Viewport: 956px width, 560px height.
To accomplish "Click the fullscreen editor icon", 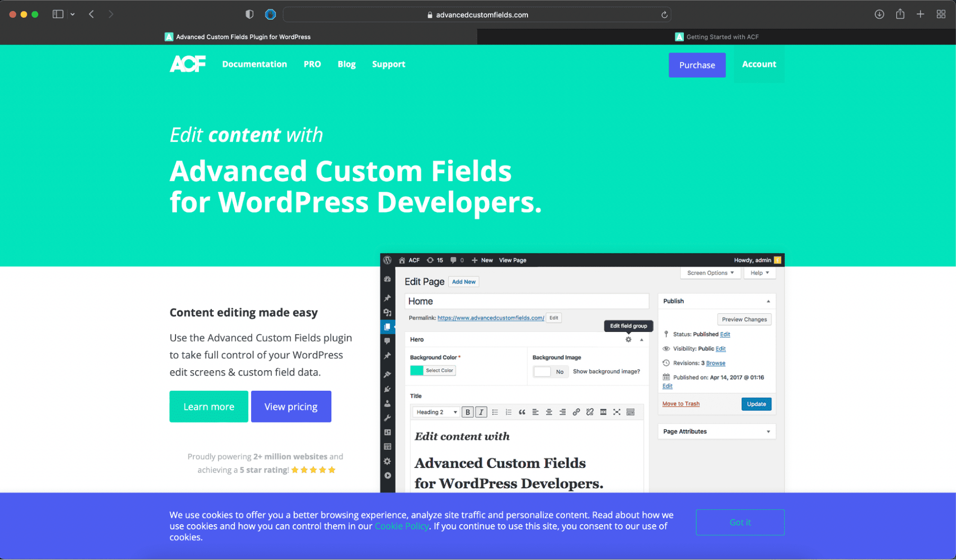I will click(x=617, y=412).
